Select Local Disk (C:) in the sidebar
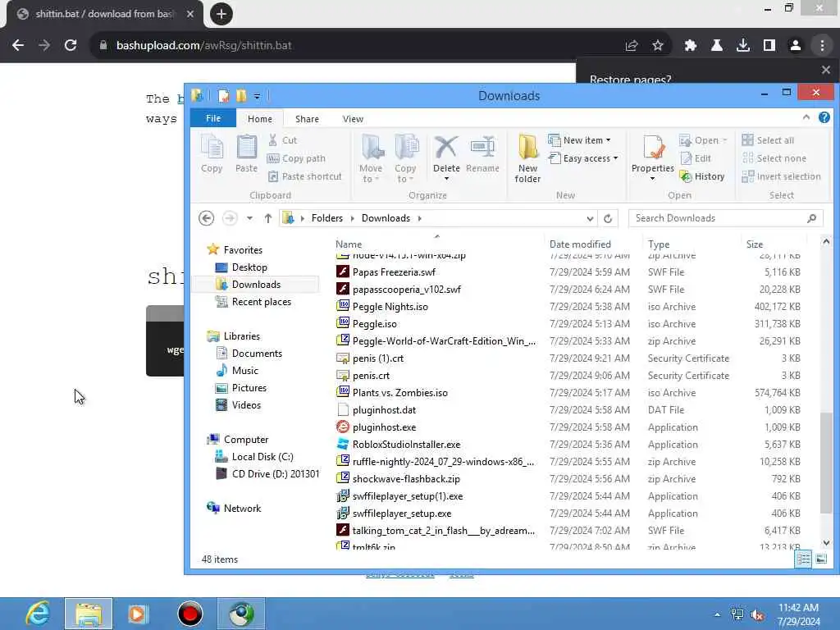The height and width of the screenshot is (630, 840). [254, 457]
